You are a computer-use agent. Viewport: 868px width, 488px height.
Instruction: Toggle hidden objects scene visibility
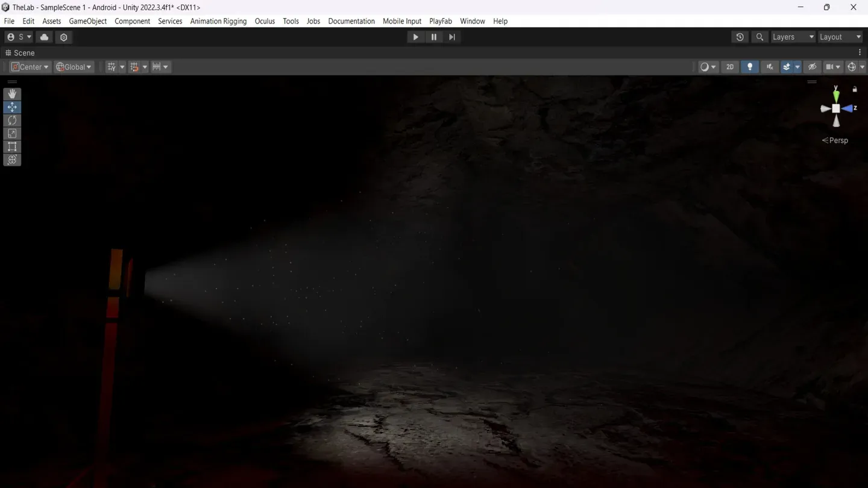pyautogui.click(x=812, y=67)
